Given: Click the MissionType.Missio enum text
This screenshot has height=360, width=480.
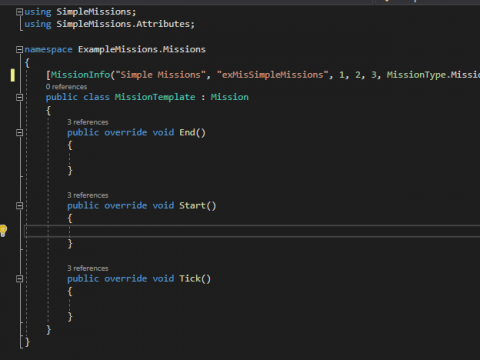Looking at the screenshot, I should click(x=433, y=75).
